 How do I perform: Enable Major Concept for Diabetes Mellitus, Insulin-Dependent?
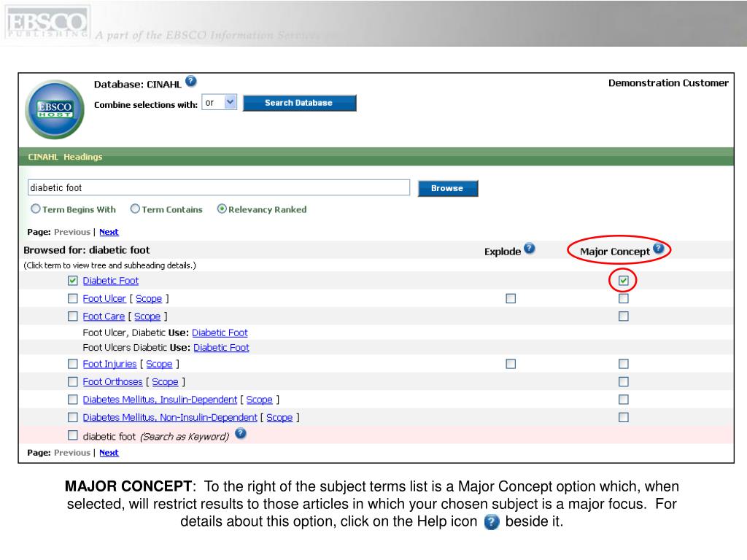[x=623, y=400]
